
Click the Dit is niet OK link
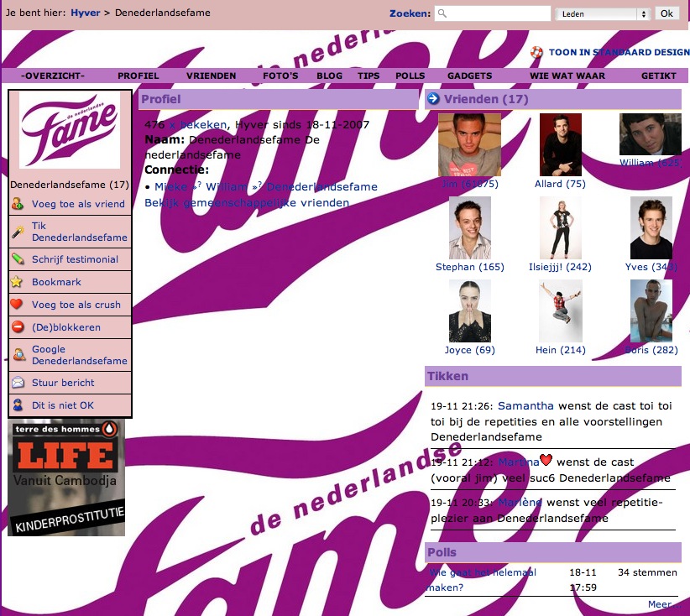[62, 405]
